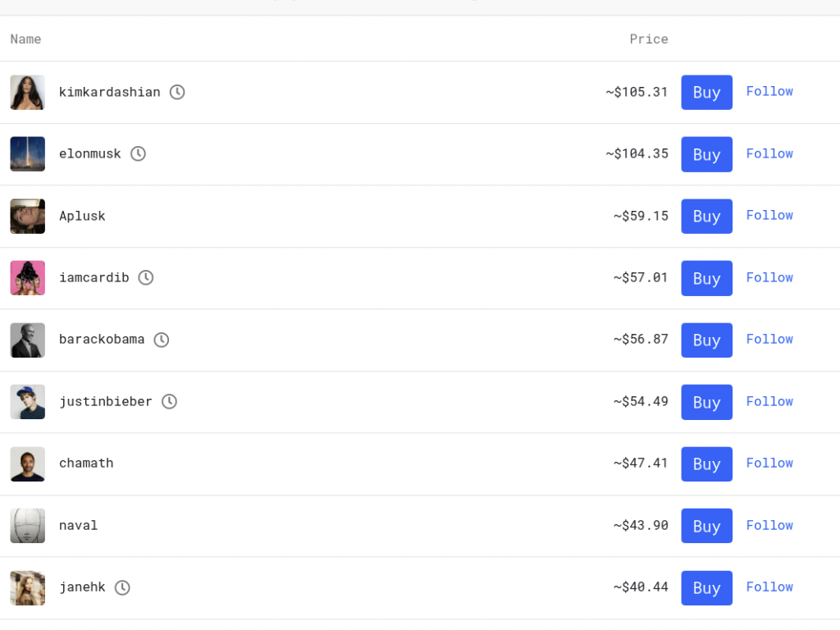The image size is (840, 630).
Task: Open the justinbieber username link
Action: click(x=106, y=401)
